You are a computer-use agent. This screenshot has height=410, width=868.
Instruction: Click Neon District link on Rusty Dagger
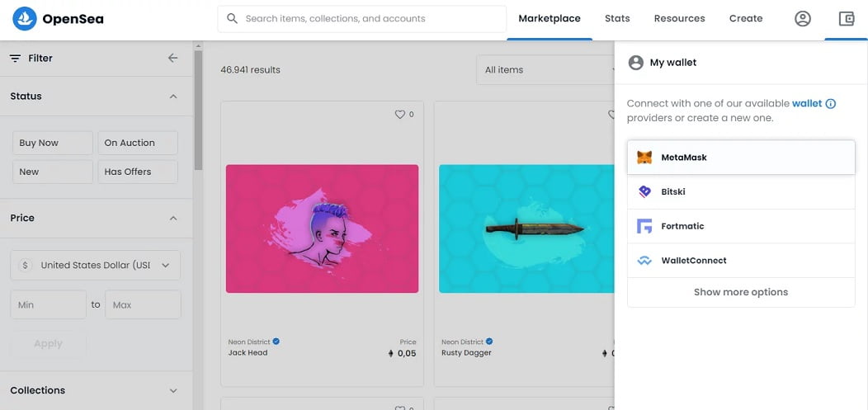462,342
